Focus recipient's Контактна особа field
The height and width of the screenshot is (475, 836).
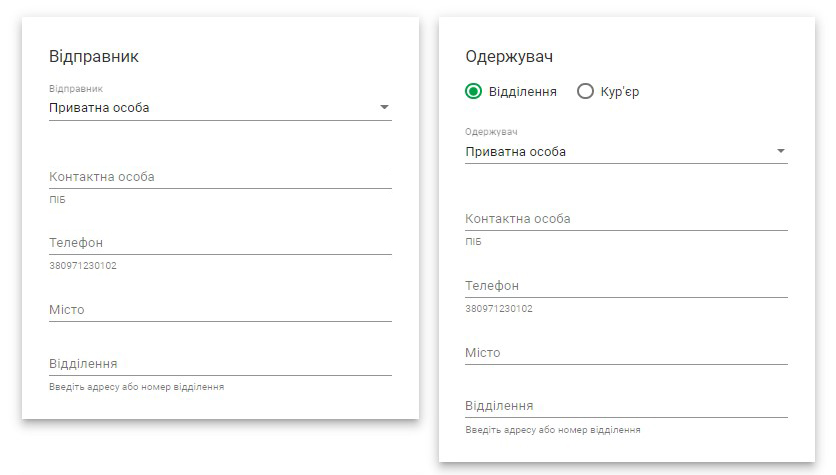[x=626, y=219]
